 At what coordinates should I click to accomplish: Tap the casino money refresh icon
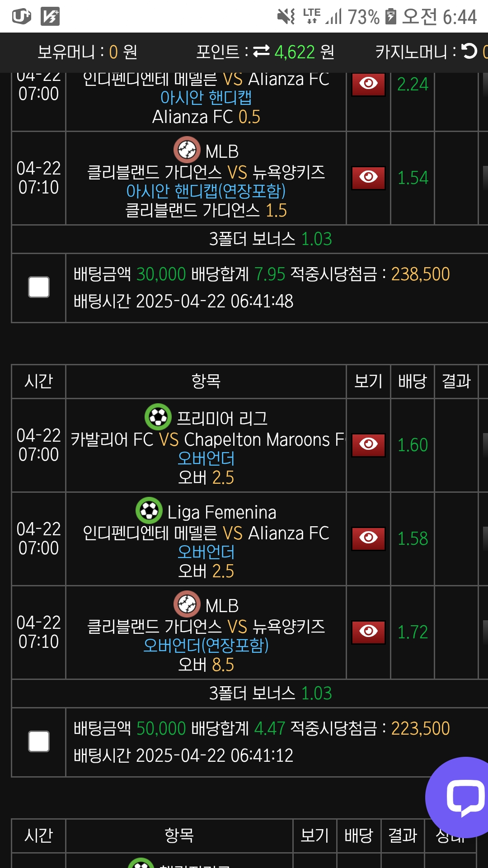tap(470, 52)
